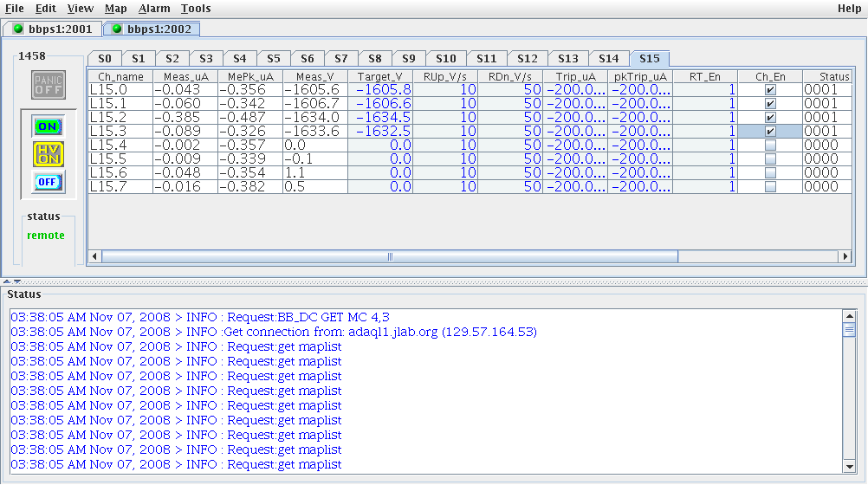Click Status log scroll up arrow

click(x=849, y=316)
